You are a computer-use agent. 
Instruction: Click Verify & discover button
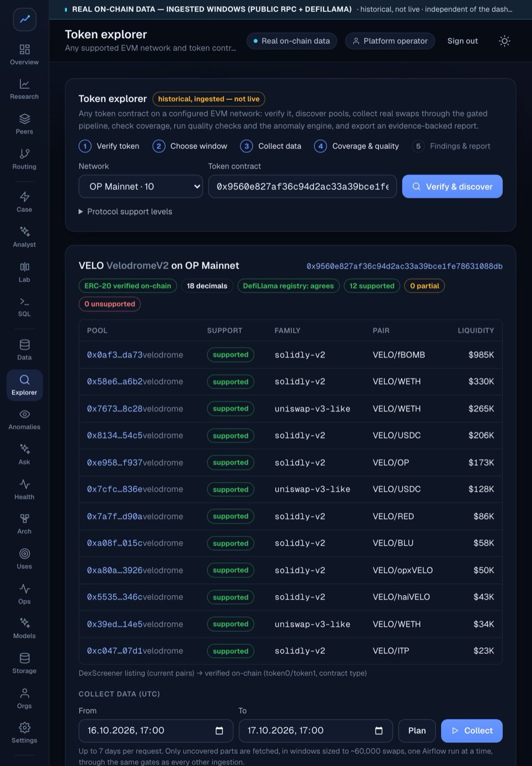tap(452, 186)
